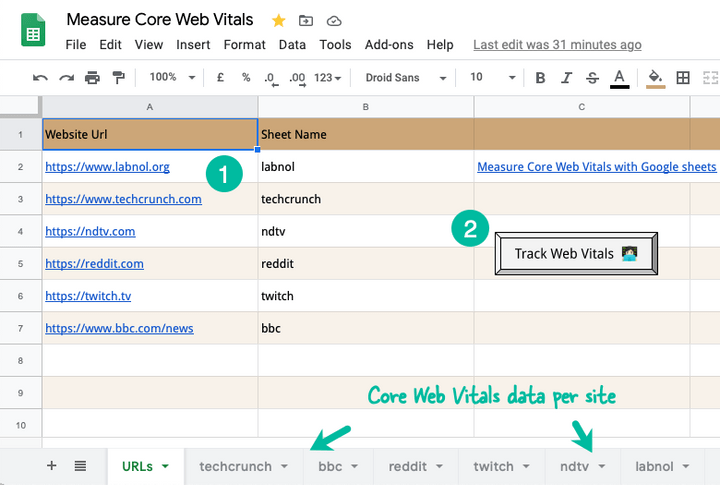
Task: Open the Data menu
Action: [292, 45]
